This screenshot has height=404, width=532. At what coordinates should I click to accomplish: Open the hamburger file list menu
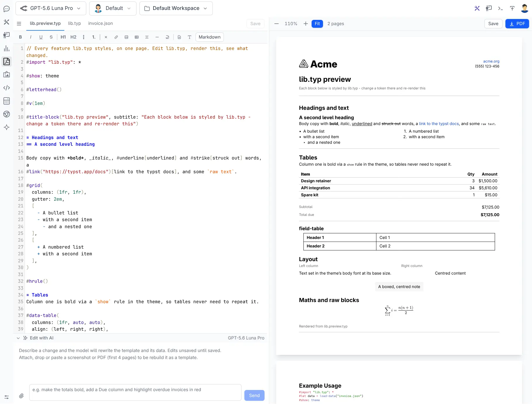[x=19, y=24]
